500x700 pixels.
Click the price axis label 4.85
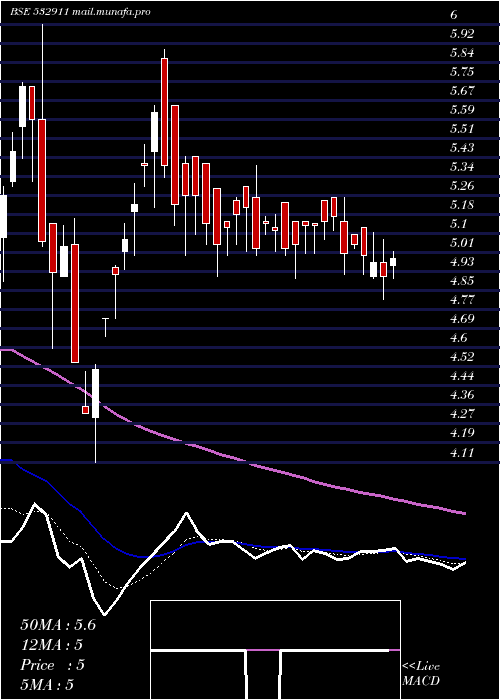462,281
